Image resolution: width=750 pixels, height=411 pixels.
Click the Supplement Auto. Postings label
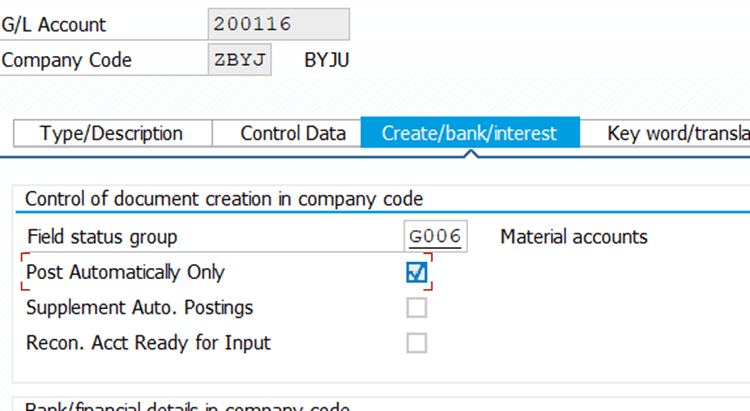139,307
